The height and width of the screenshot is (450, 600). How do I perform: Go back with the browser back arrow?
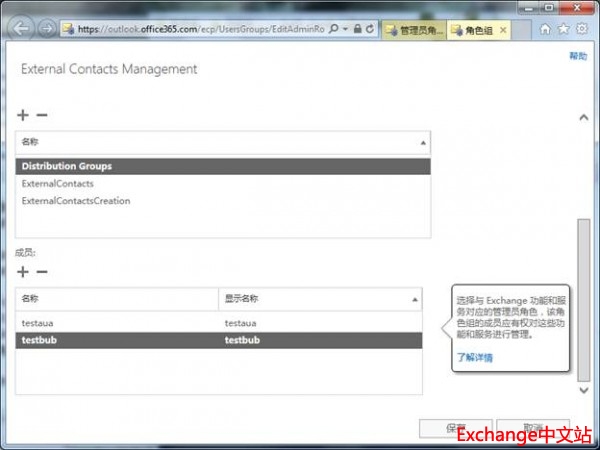(21, 29)
